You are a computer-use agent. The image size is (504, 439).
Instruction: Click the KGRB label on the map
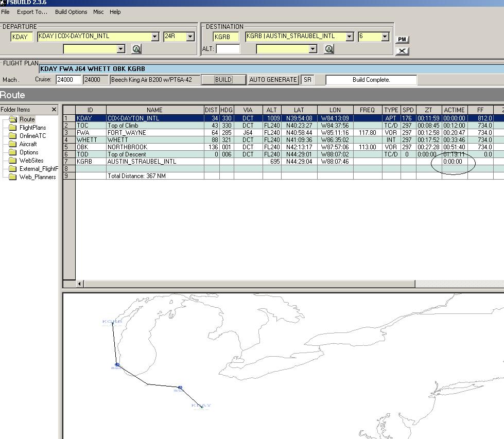click(112, 321)
